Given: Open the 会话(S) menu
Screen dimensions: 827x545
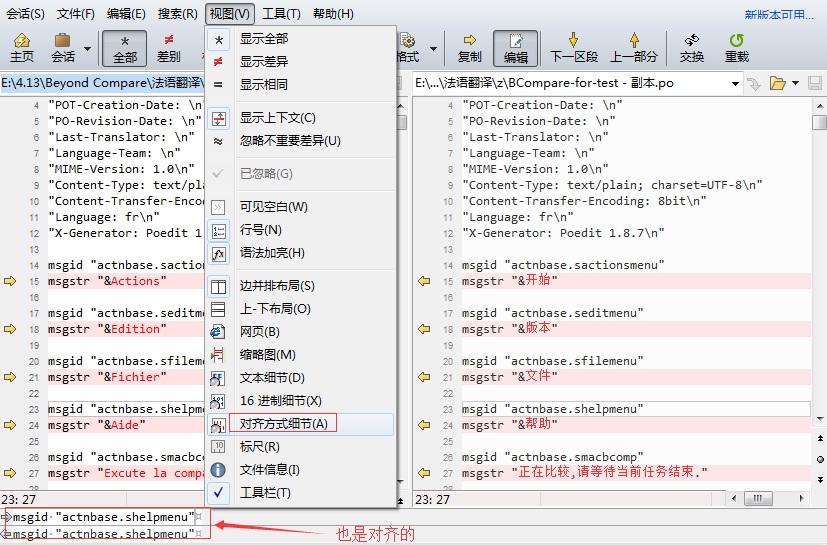Looking at the screenshot, I should pyautogui.click(x=25, y=14).
